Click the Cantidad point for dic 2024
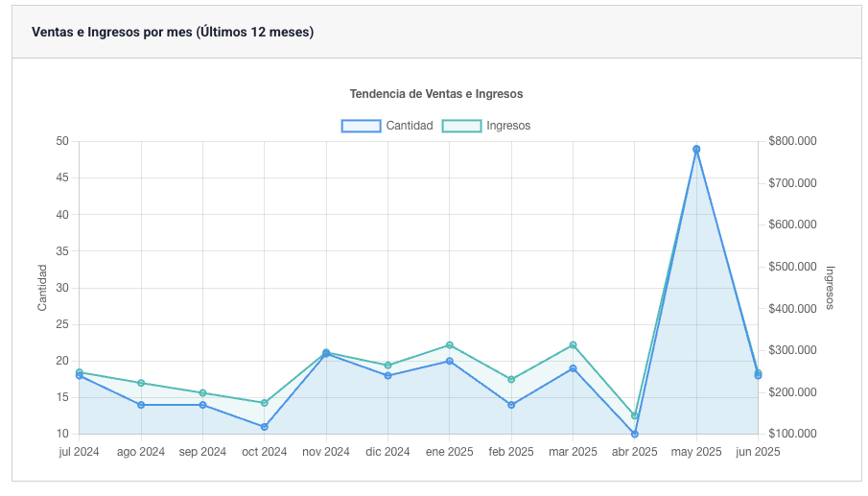868x496 pixels. (x=388, y=376)
